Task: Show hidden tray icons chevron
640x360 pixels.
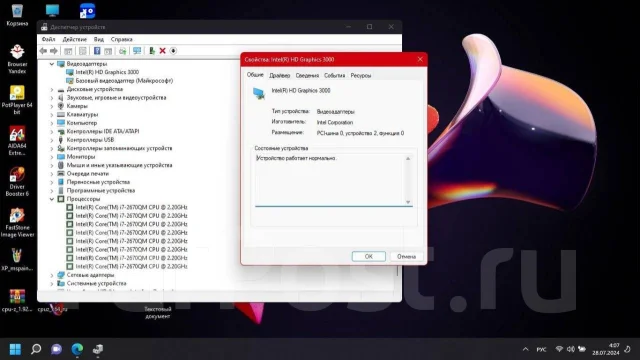Action: tap(526, 349)
